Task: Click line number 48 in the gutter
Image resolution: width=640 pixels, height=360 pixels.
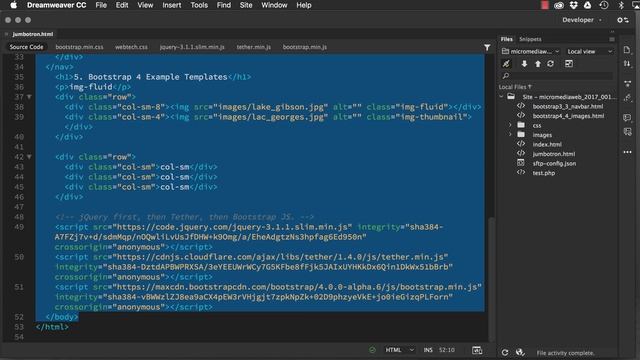Action: pos(19,217)
